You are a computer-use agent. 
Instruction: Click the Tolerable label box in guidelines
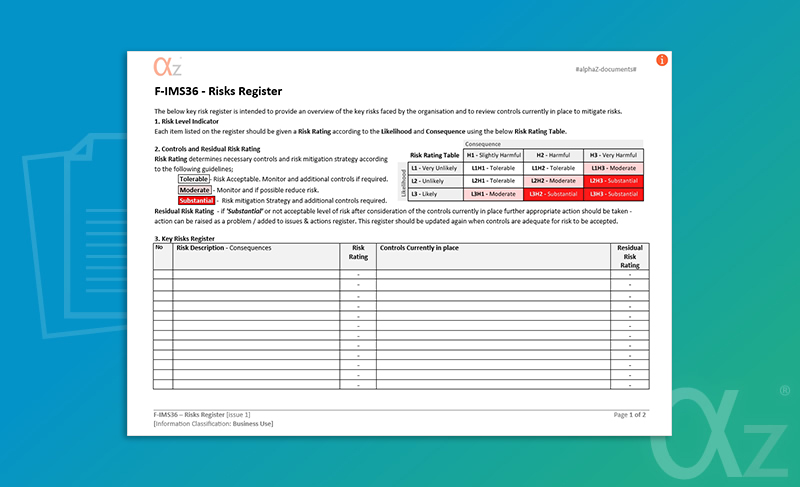(x=194, y=178)
